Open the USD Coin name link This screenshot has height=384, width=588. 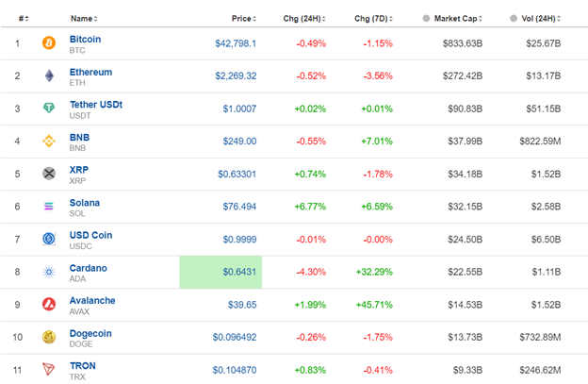point(90,235)
